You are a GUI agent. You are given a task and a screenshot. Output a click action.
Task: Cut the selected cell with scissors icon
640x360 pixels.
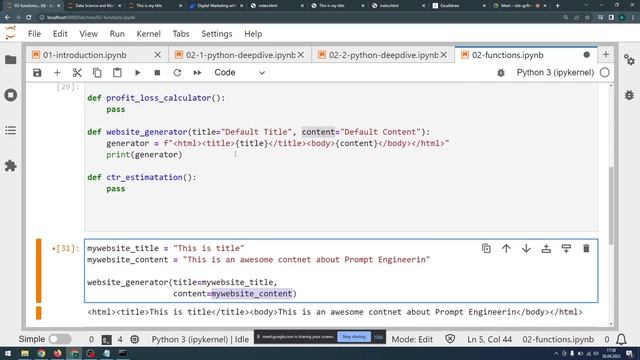tap(77, 73)
